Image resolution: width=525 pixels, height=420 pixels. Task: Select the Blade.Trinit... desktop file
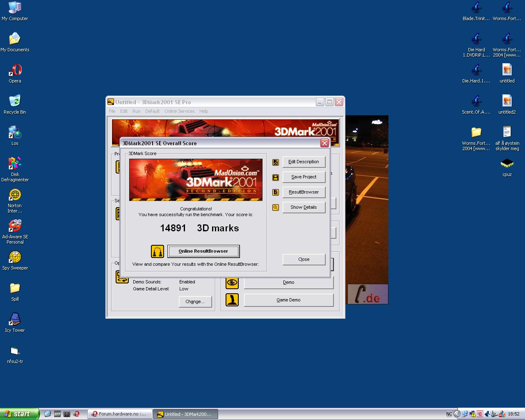point(476,11)
